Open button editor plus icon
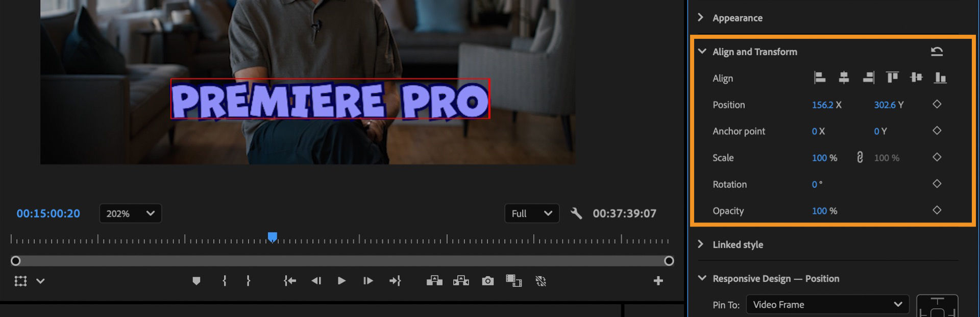 [658, 281]
